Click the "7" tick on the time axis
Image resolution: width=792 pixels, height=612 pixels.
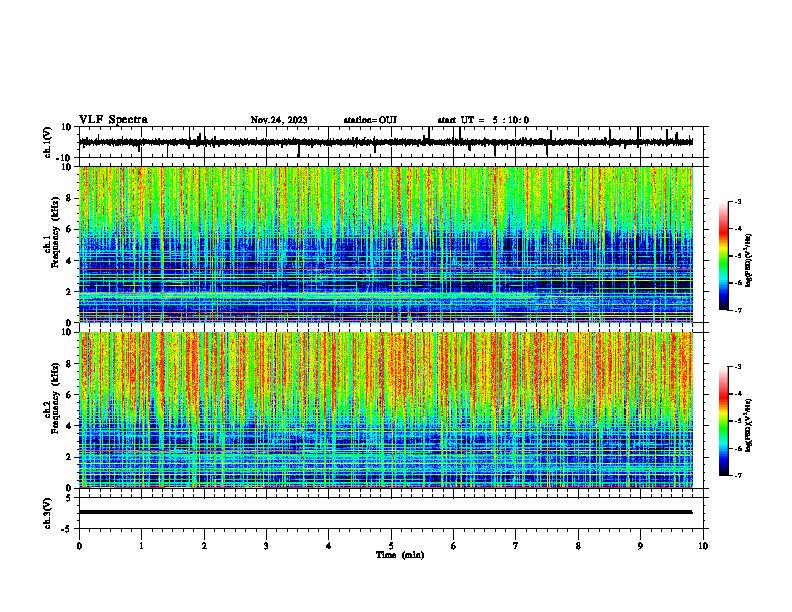point(516,546)
